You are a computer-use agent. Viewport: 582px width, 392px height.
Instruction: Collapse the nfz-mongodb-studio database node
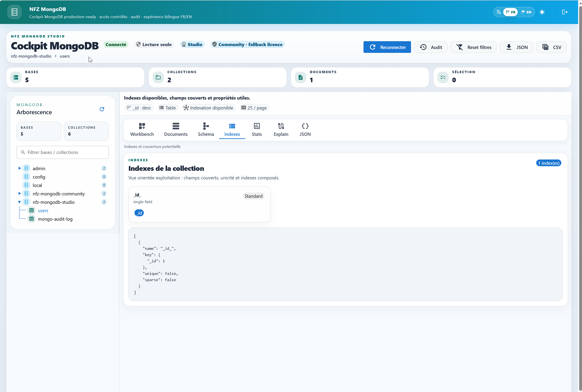19,202
